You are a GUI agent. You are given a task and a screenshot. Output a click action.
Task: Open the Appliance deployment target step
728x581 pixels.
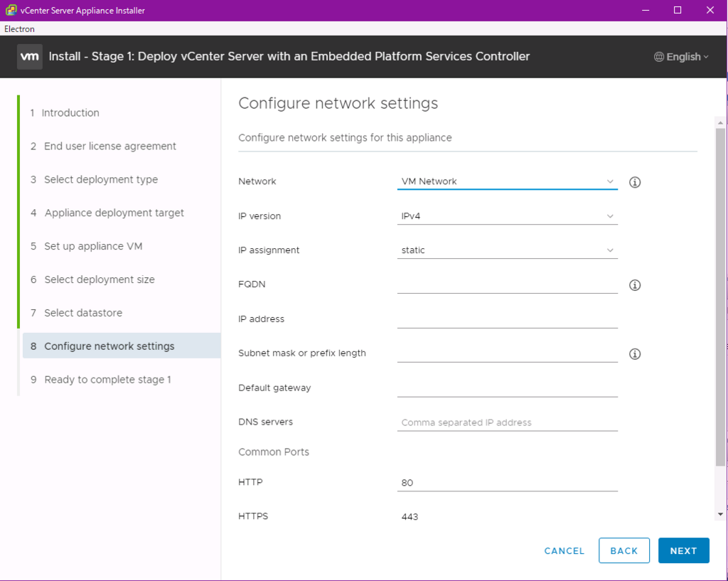pos(107,213)
